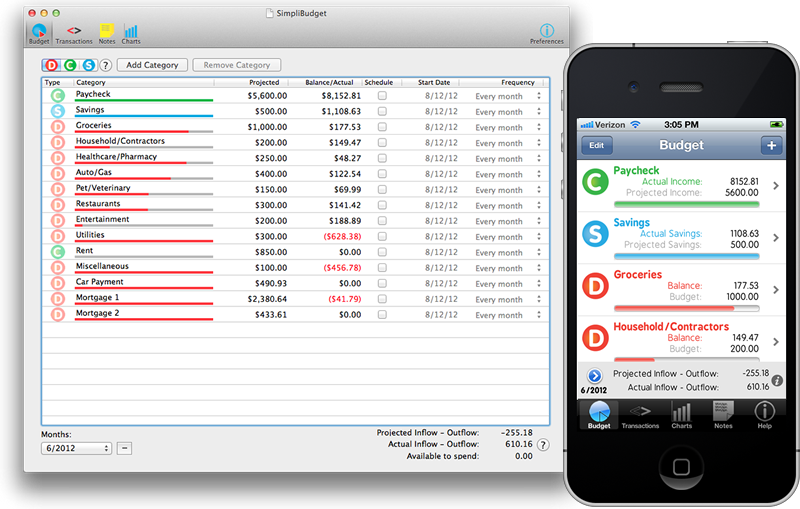
Task: Open Household/Contractors chevron on iPhone
Action: 776,342
